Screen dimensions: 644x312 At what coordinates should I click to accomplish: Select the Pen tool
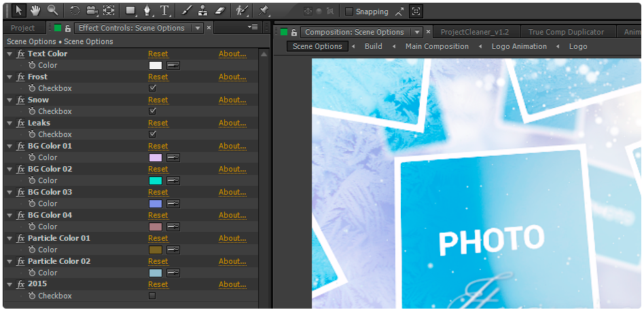[x=147, y=10]
